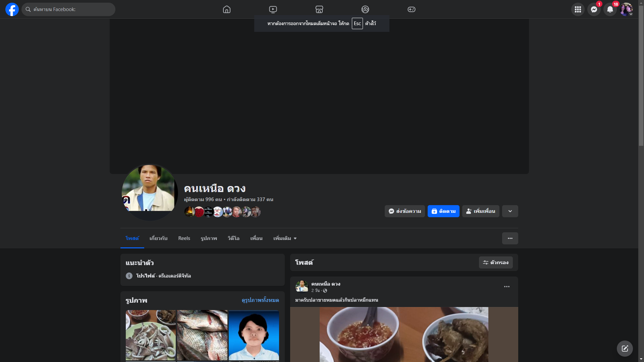Open Messenger chats icon
The image size is (644, 362).
(x=594, y=9)
